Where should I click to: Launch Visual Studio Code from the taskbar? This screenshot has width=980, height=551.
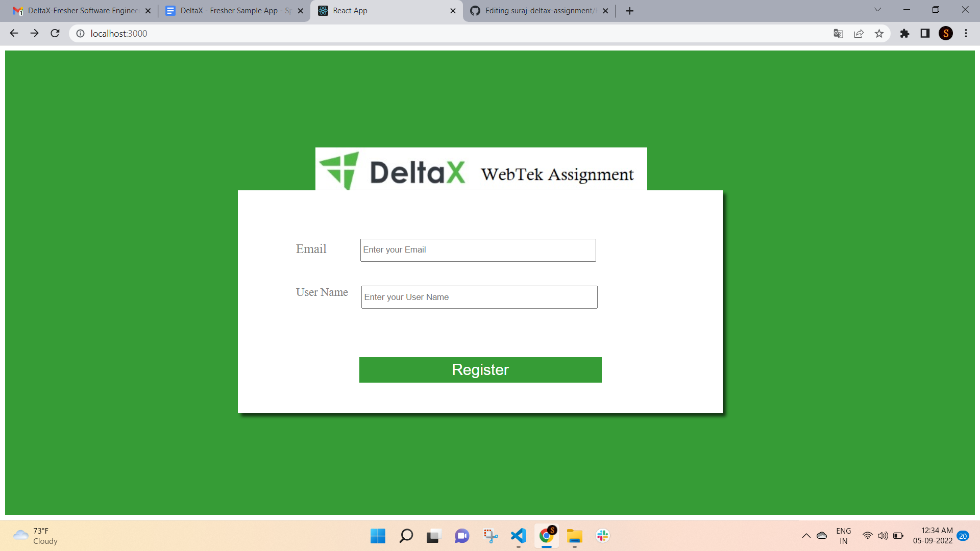tap(518, 536)
